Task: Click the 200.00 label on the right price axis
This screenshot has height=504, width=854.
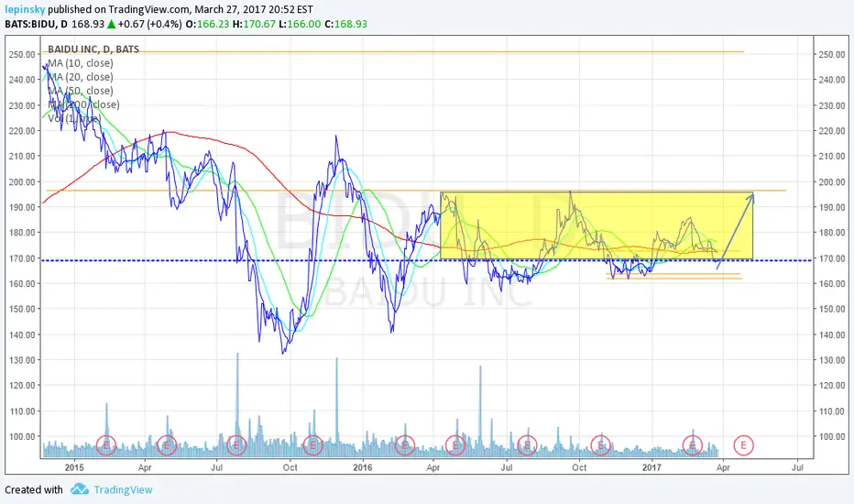Action: (831, 182)
